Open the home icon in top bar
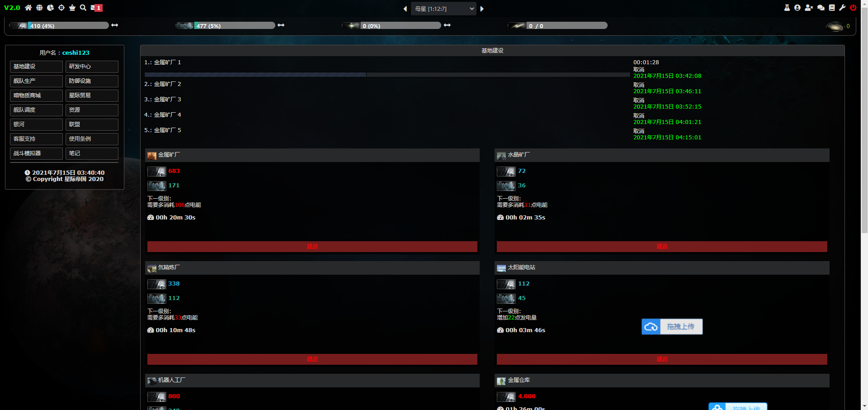This screenshot has width=868, height=410. [x=28, y=8]
